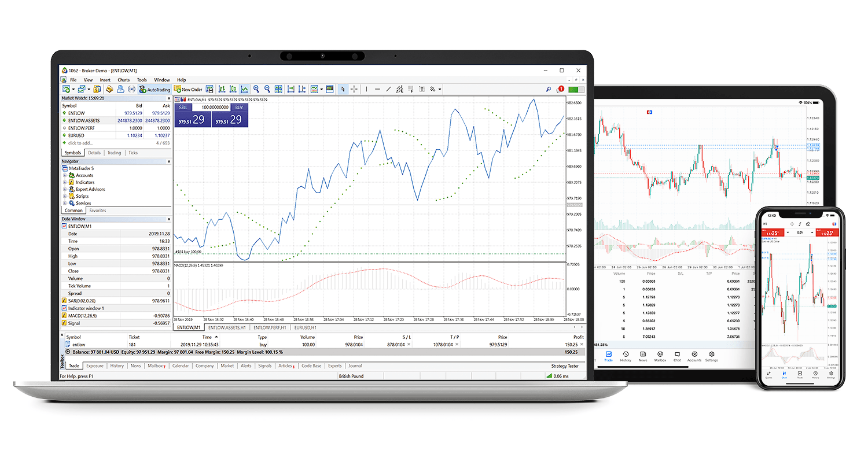Open History on tablet bottom bar
The height and width of the screenshot is (454, 868).
(626, 356)
